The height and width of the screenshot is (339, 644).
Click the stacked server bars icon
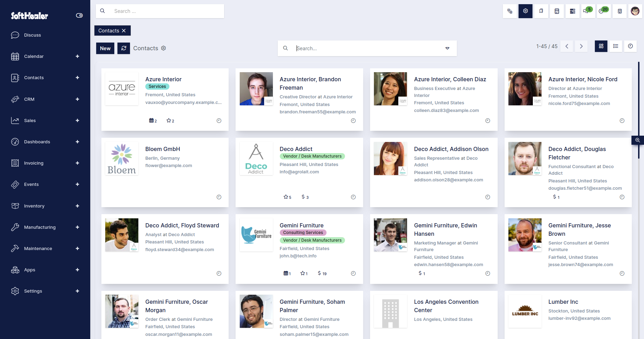coord(573,11)
